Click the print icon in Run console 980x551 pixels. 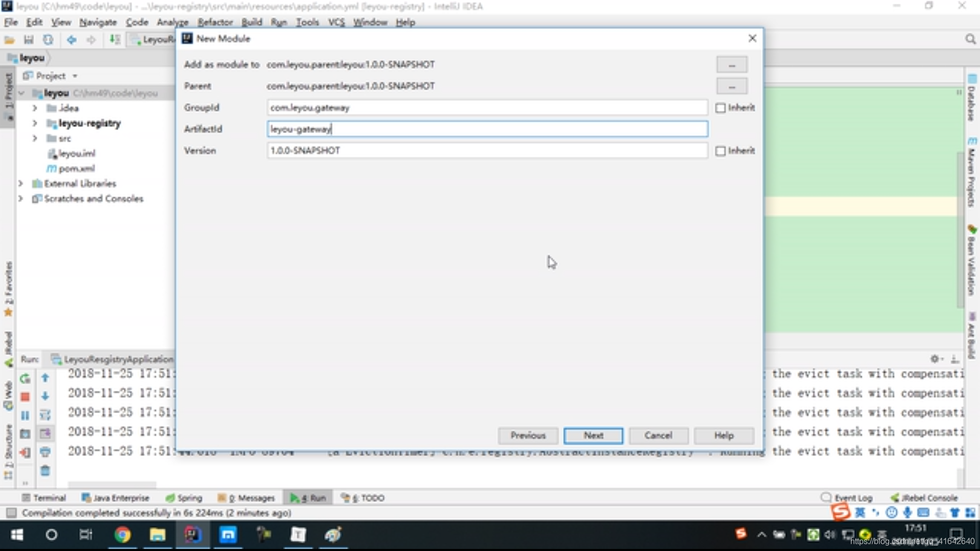(x=45, y=452)
